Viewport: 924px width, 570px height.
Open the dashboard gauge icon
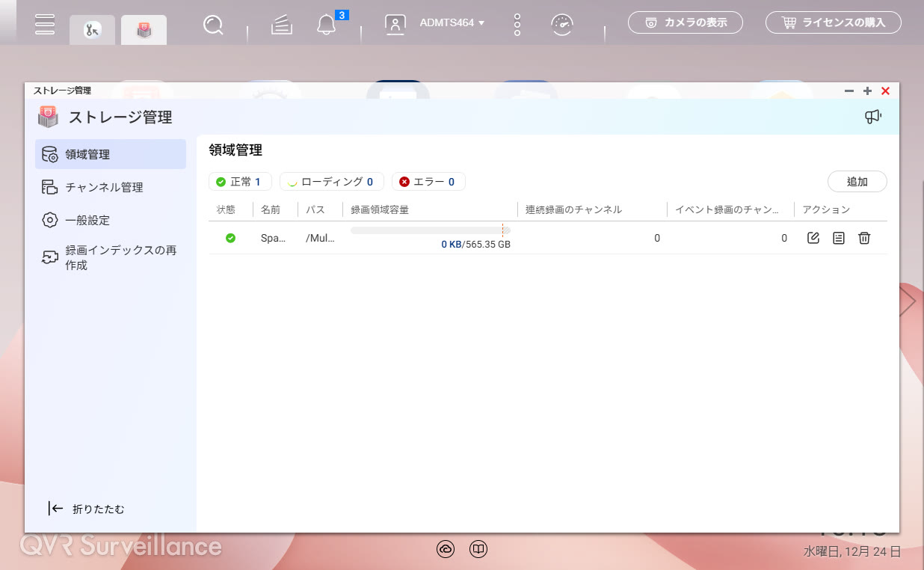pos(562,25)
